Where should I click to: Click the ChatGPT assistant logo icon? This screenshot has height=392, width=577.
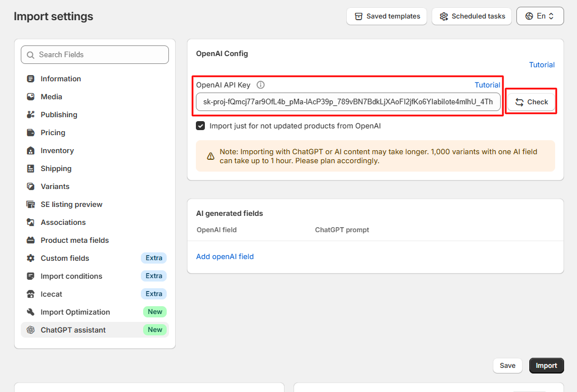(x=30, y=330)
